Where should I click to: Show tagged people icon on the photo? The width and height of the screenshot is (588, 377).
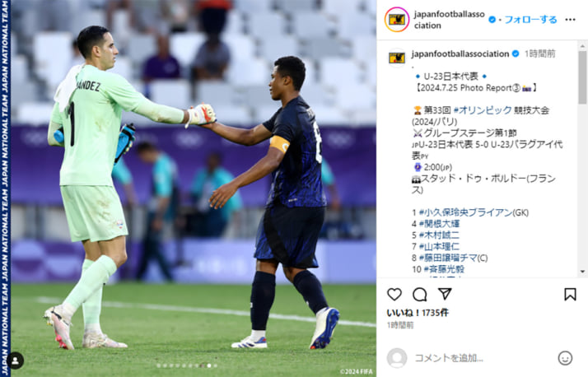[16, 361]
